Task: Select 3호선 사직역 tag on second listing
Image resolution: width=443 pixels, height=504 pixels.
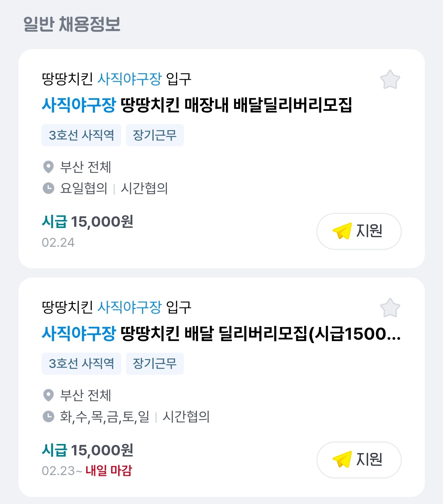Action: pyautogui.click(x=81, y=364)
